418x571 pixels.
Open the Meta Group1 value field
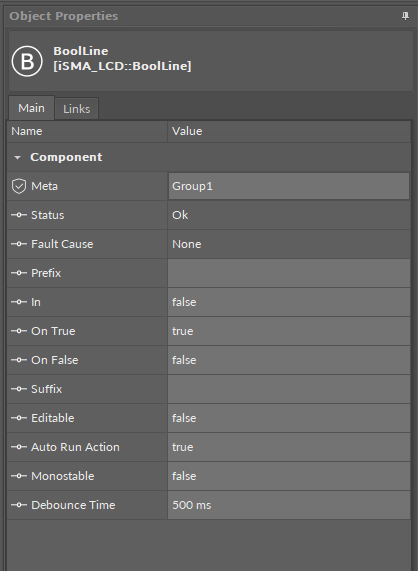click(x=289, y=186)
